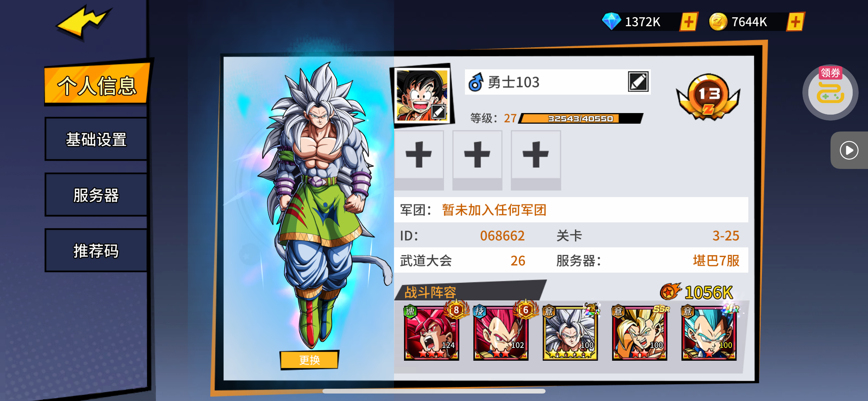Open the 领券 coupon game icon
This screenshot has width=868, height=401.
point(830,92)
